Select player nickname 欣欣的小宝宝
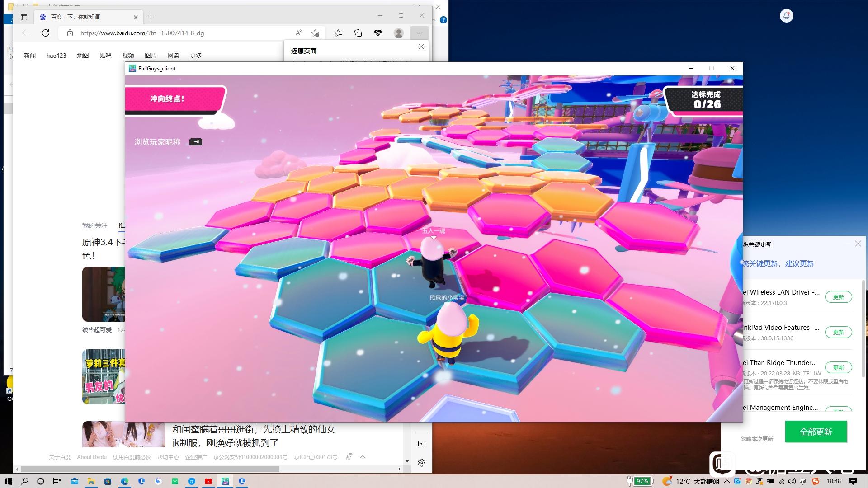868x488 pixels. [x=447, y=298]
